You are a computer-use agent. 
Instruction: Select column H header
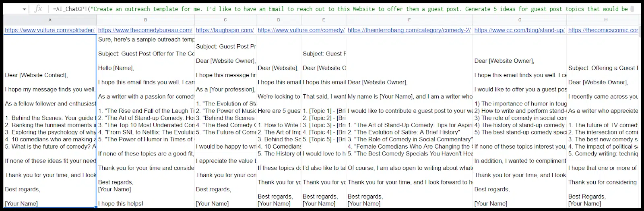pyautogui.click(x=606, y=20)
